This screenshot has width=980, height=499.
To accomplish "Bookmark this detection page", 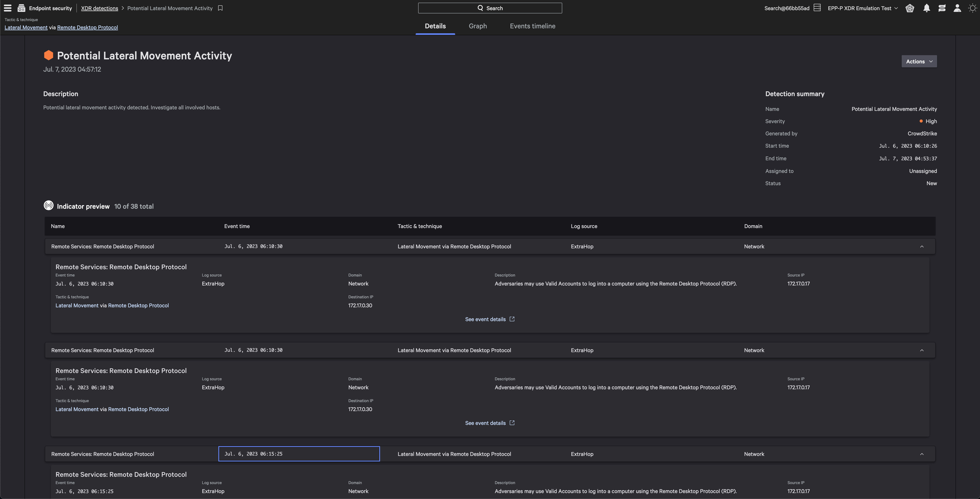I will [x=220, y=8].
